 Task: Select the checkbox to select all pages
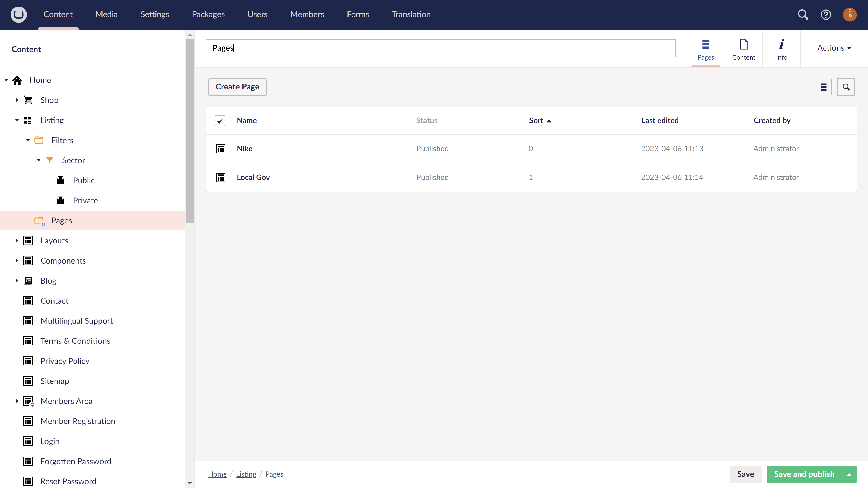[x=220, y=121]
